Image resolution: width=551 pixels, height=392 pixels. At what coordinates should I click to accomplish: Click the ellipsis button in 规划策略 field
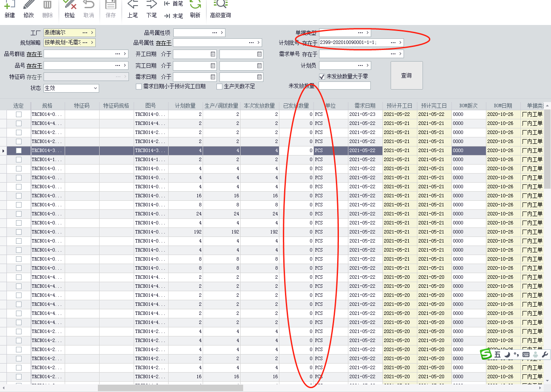click(x=85, y=43)
